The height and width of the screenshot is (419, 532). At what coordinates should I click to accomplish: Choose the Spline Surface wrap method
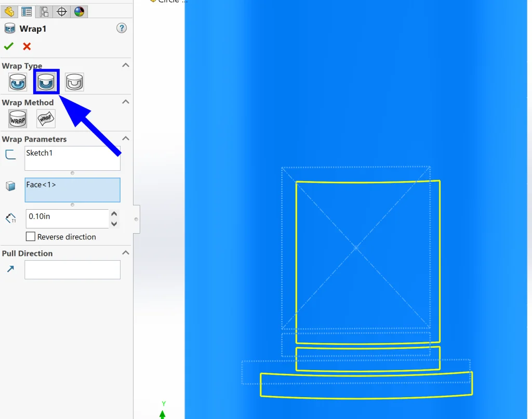point(46,119)
